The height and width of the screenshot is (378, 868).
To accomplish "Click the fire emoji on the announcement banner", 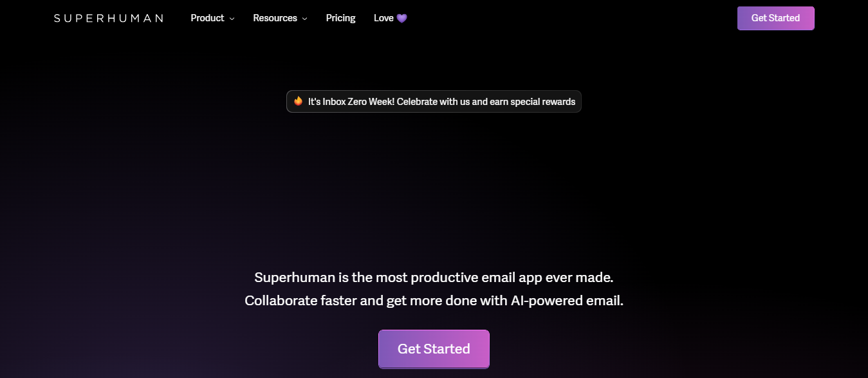I will (x=299, y=101).
